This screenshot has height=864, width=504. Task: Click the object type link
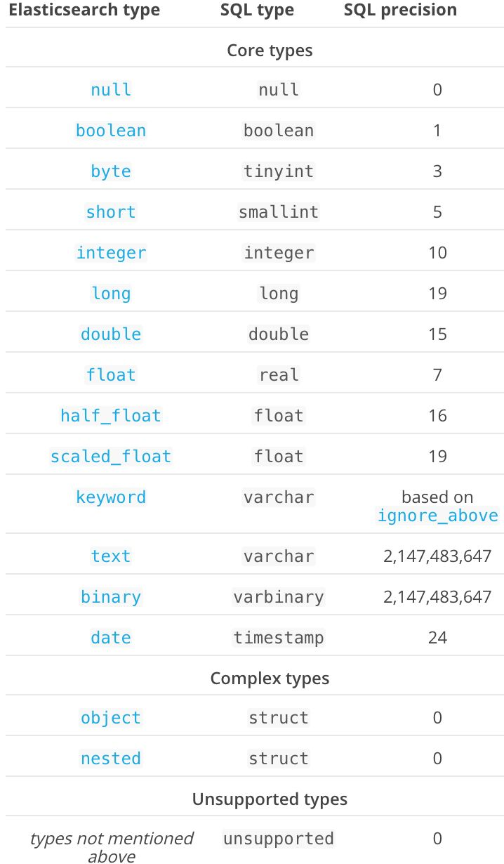click(111, 718)
